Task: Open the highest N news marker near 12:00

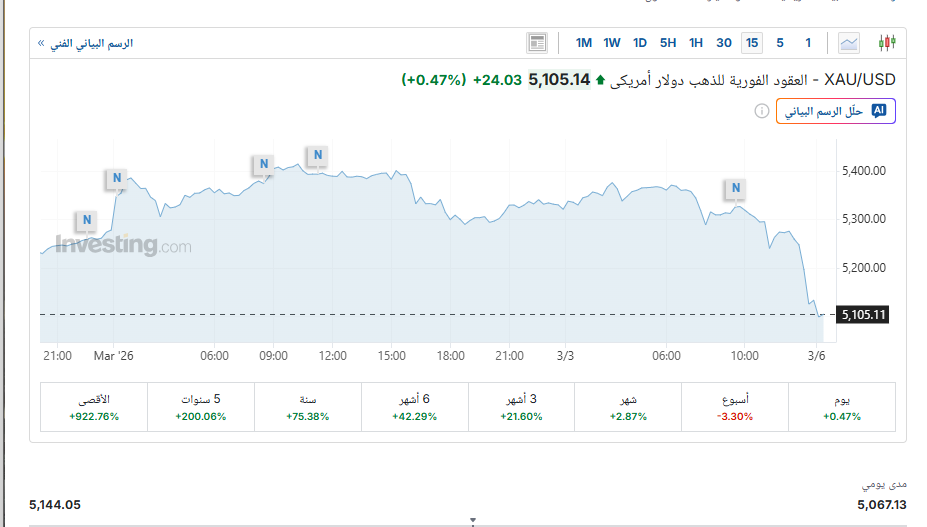Action: [x=317, y=155]
